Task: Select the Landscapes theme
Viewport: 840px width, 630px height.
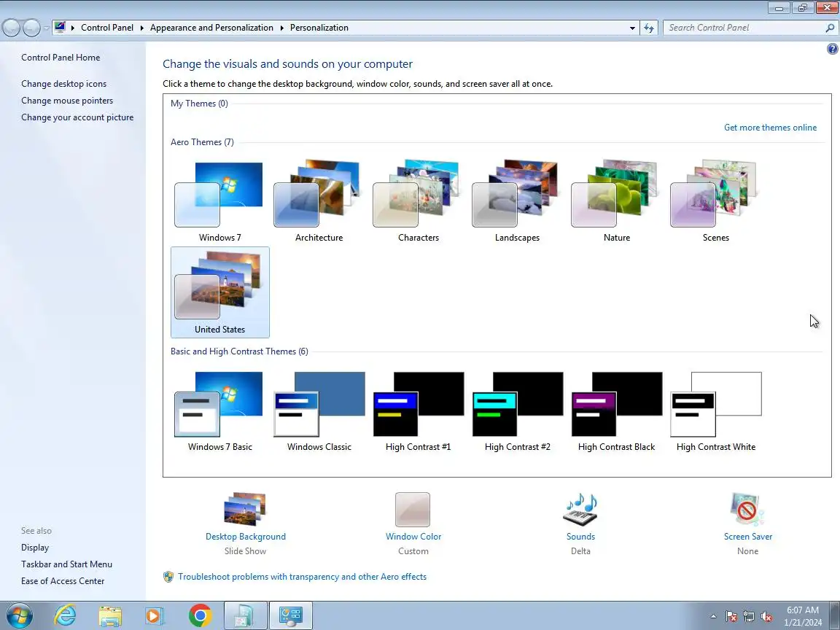Action: (x=517, y=201)
